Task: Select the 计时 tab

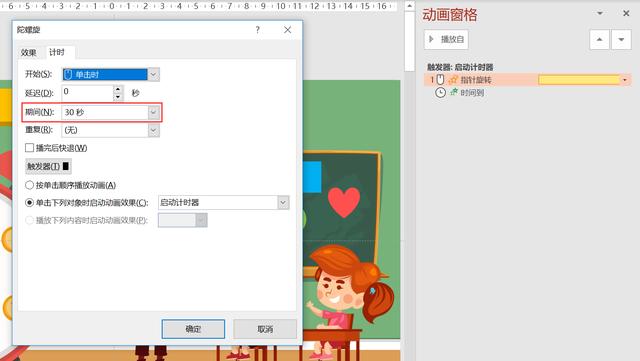Action: [x=57, y=52]
